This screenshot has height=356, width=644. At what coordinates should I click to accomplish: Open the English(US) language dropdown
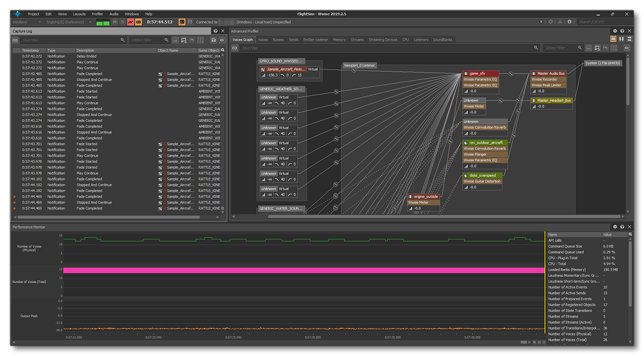pos(69,22)
